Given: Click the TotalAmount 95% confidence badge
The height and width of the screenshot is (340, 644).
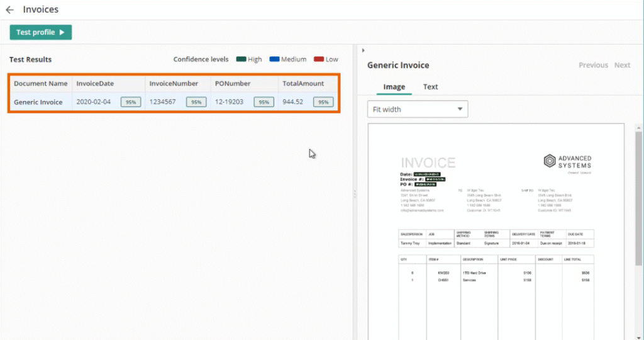Looking at the screenshot, I should pyautogui.click(x=323, y=102).
